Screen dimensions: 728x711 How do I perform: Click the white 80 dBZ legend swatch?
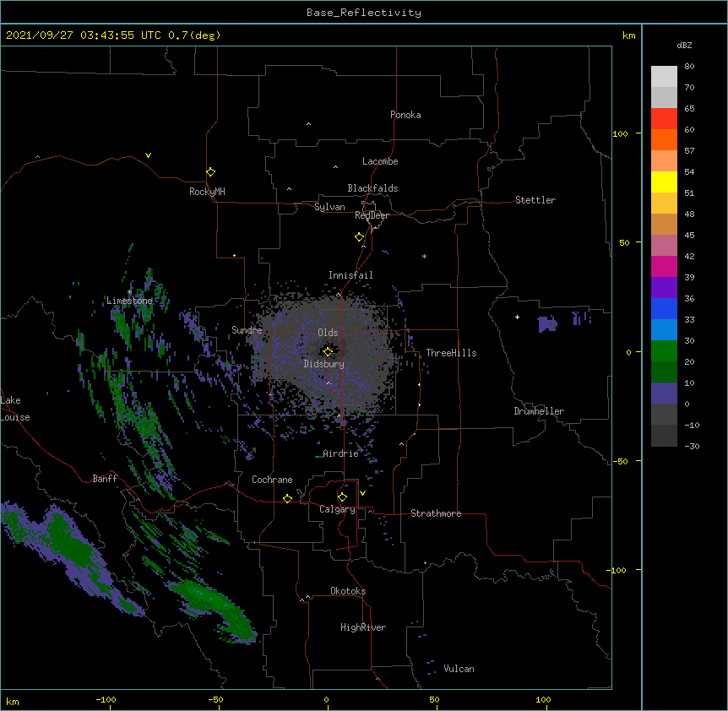(664, 77)
